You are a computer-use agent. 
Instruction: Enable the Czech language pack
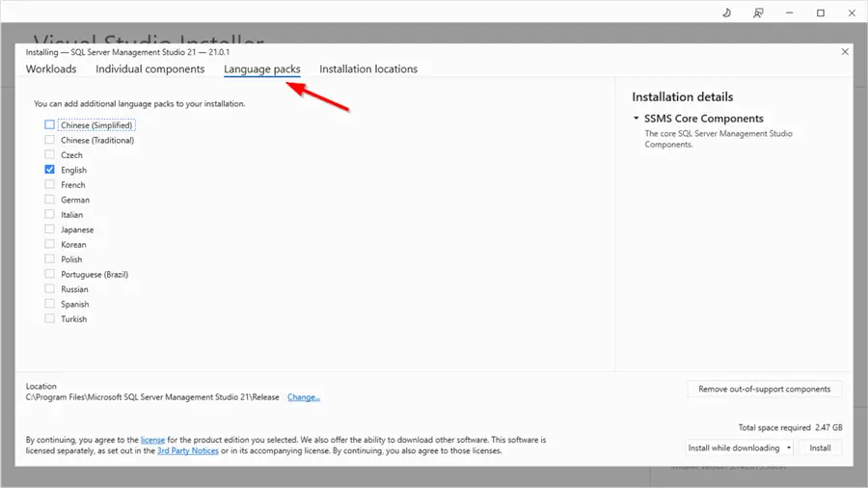(50, 155)
